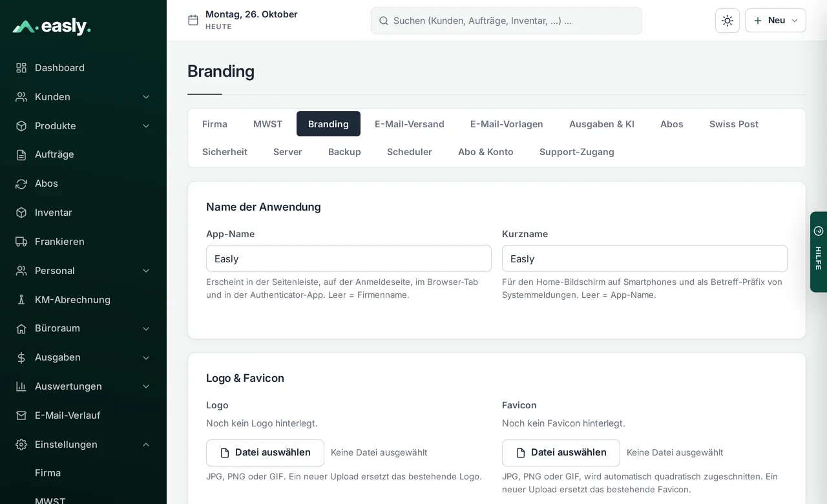Click the calendar icon beside the date

(x=193, y=20)
